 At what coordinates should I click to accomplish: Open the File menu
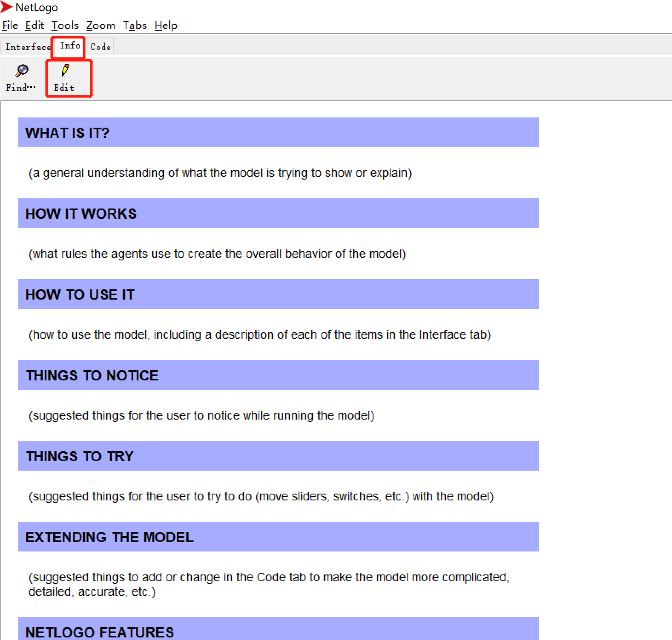point(10,26)
